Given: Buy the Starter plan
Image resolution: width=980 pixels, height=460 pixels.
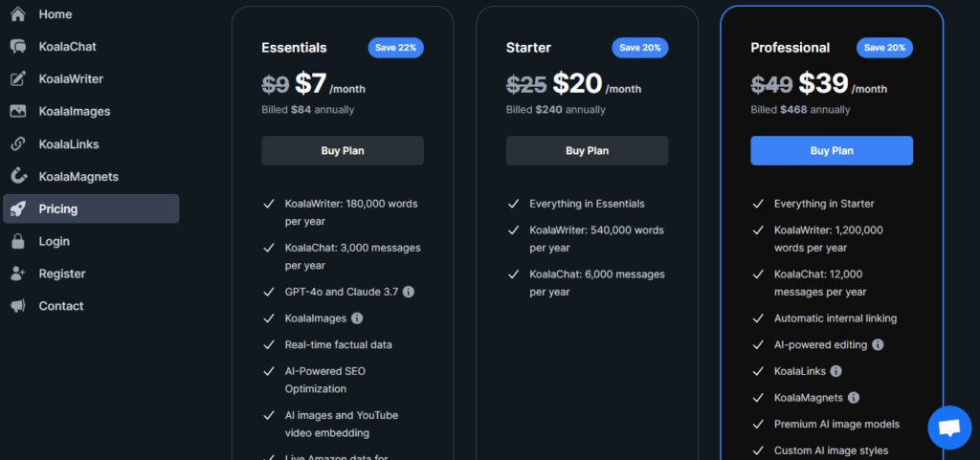Looking at the screenshot, I should [587, 150].
